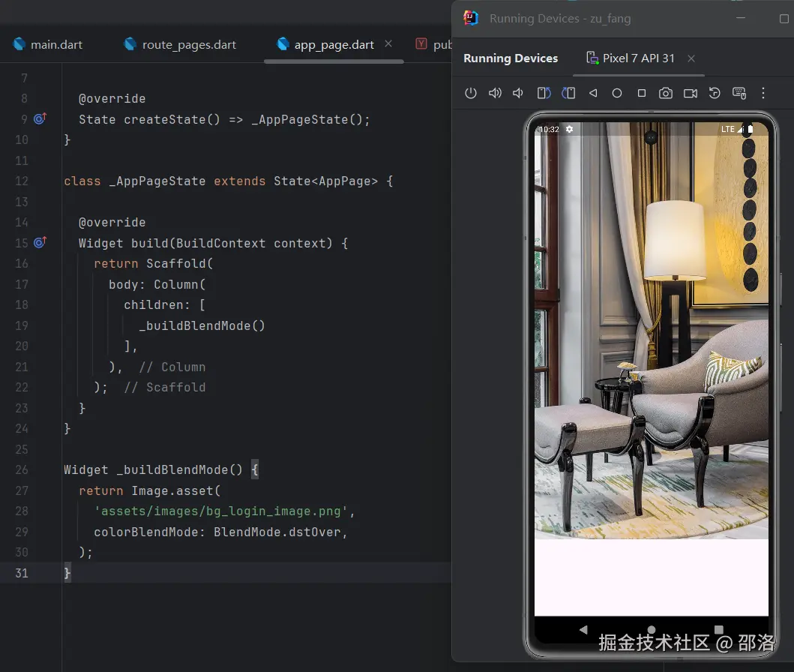Viewport: 794px width, 672px height.
Task: Lower volume with the Volume Down icon
Action: point(518,93)
